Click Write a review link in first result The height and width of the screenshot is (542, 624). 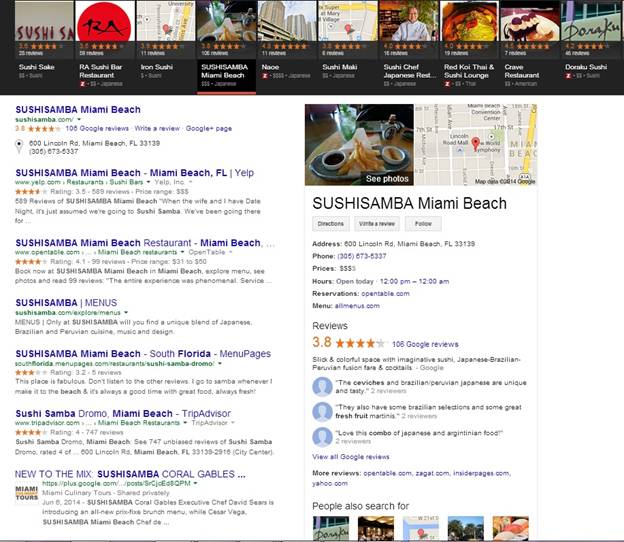pos(157,128)
